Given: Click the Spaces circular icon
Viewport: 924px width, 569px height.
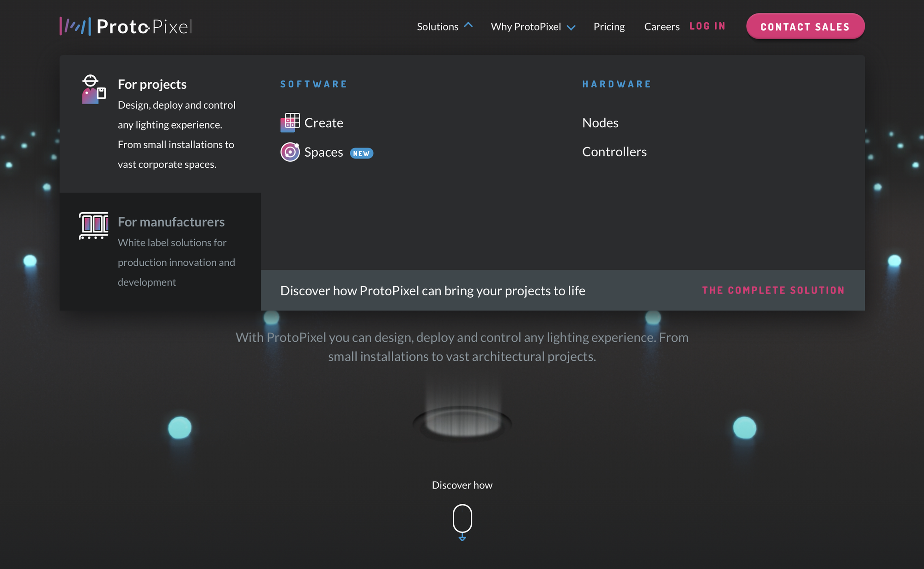Looking at the screenshot, I should [x=290, y=152].
